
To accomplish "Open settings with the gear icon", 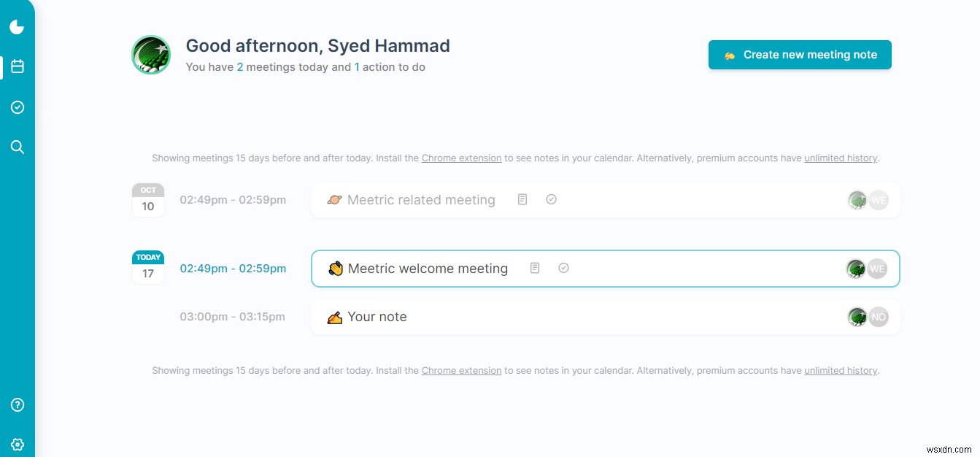I will [17, 444].
